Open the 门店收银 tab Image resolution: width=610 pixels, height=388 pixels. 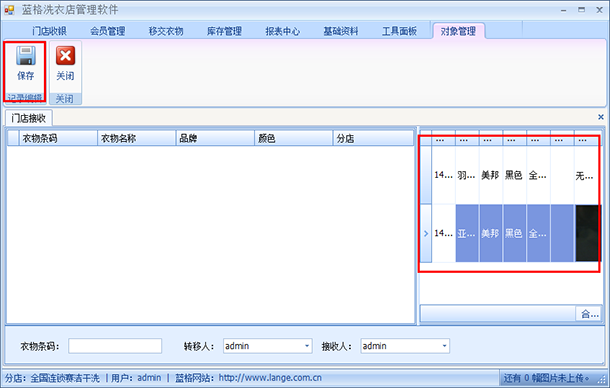tap(49, 31)
